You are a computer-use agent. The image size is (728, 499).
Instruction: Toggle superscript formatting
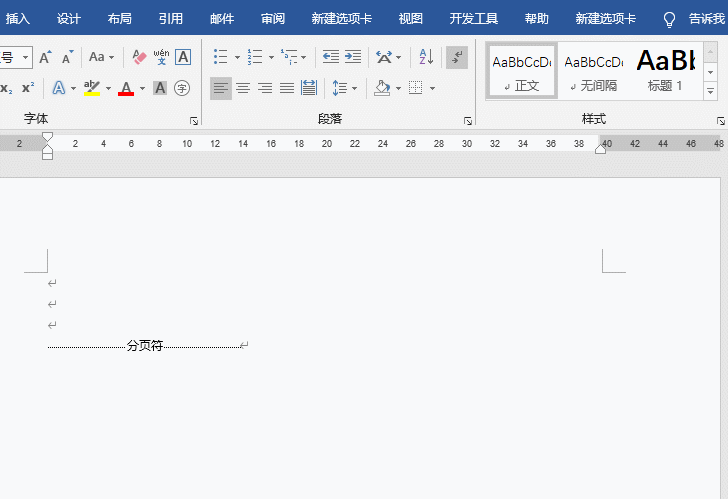point(28,88)
